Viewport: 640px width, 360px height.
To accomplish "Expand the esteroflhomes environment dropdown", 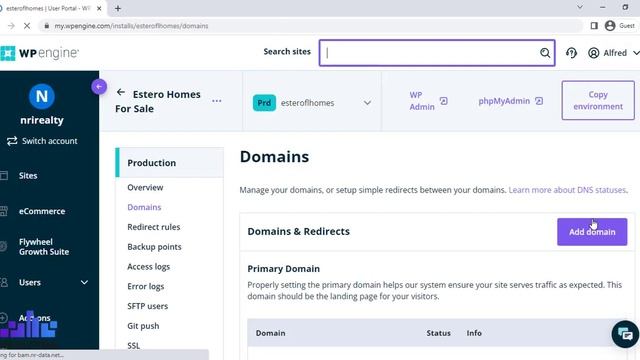I will point(367,103).
